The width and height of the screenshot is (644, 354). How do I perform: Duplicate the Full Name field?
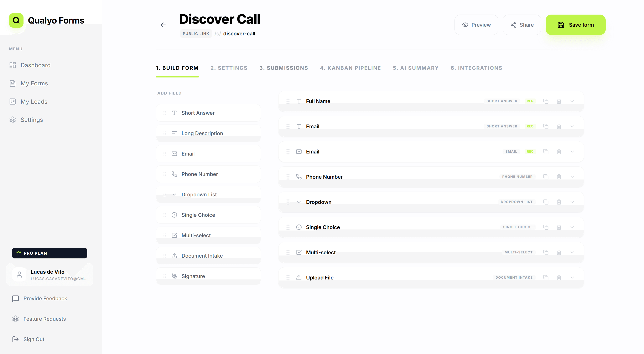(546, 101)
